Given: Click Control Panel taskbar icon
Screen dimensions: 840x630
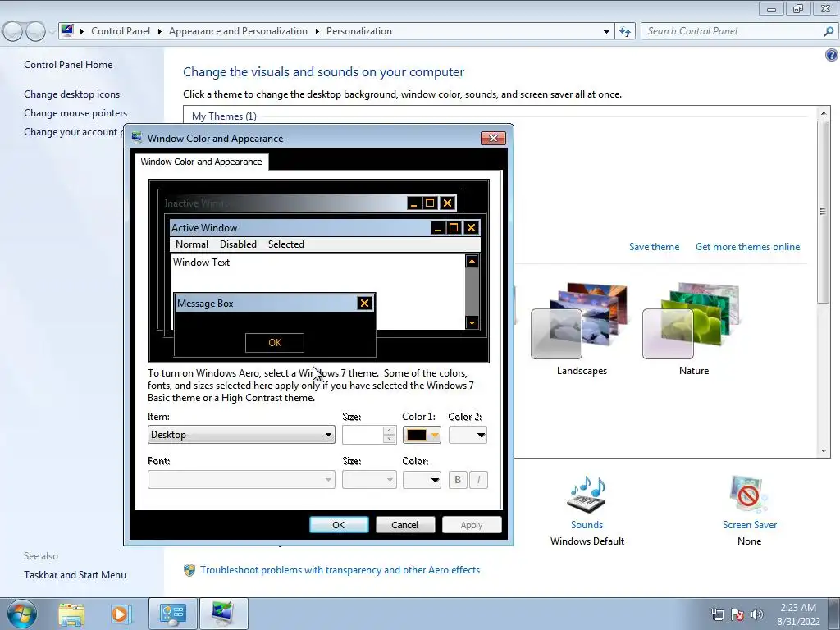Looking at the screenshot, I should click(x=172, y=614).
